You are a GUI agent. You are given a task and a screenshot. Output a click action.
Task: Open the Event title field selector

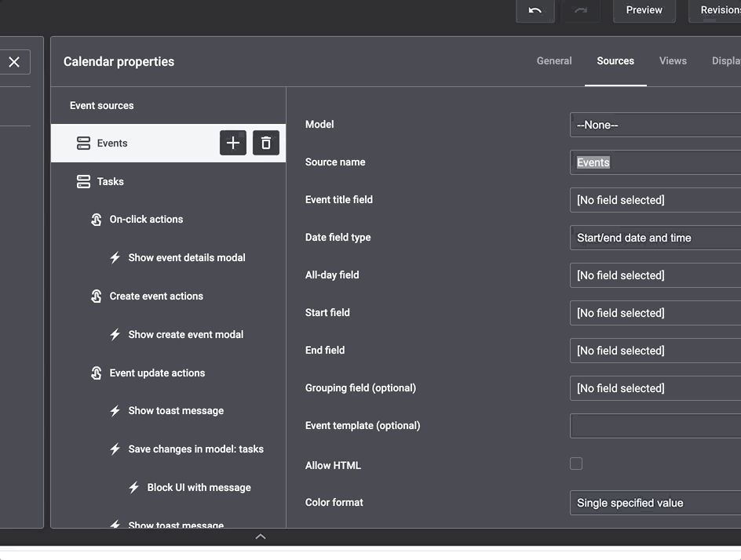click(x=655, y=200)
